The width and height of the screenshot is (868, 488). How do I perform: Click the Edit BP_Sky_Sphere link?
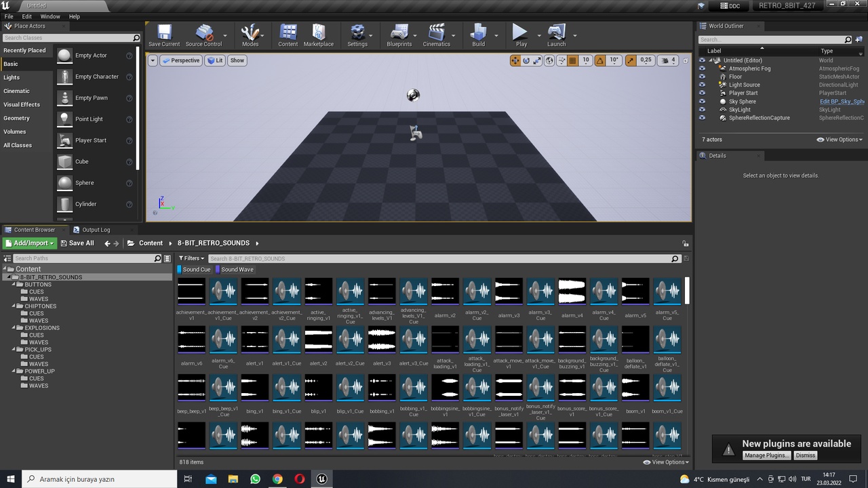click(842, 102)
